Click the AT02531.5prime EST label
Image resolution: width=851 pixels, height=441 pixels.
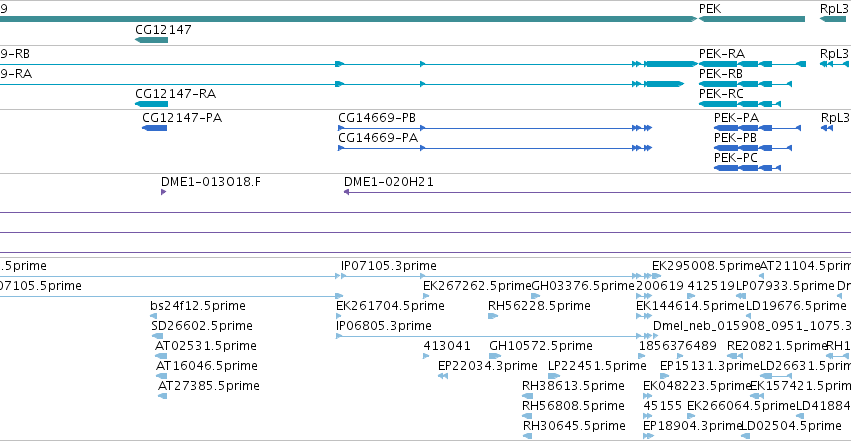pyautogui.click(x=206, y=346)
